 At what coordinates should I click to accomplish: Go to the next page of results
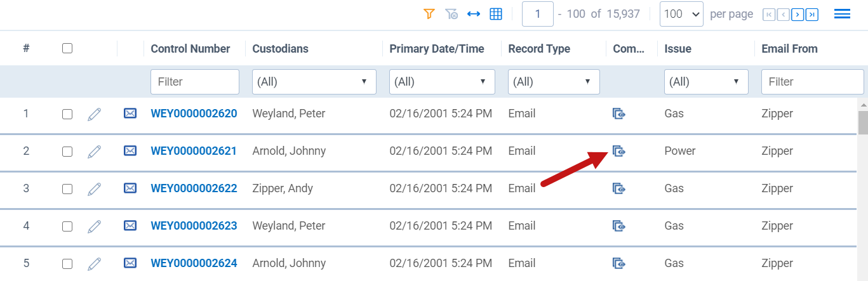[798, 14]
